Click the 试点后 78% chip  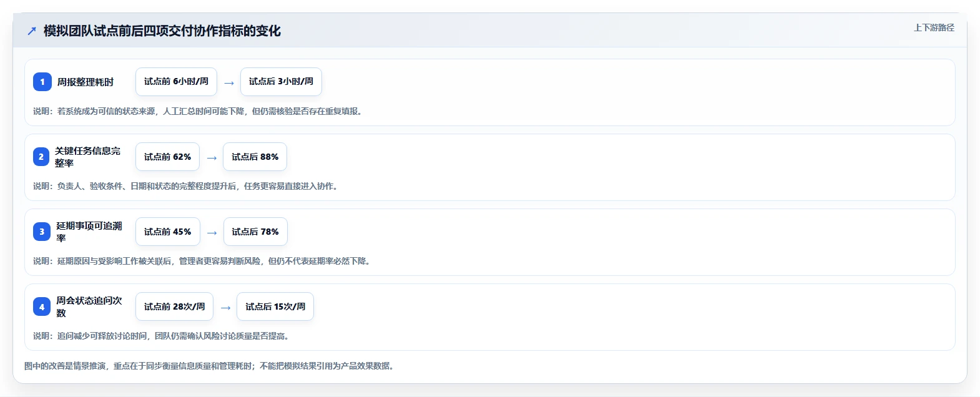(x=255, y=232)
